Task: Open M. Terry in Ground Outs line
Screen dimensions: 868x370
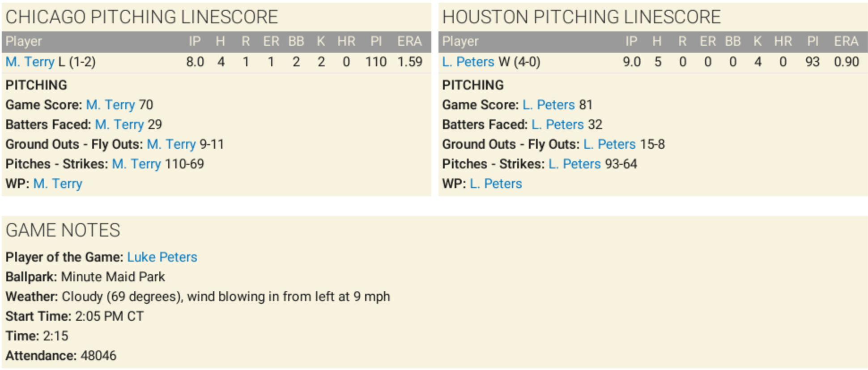Action: pos(171,144)
